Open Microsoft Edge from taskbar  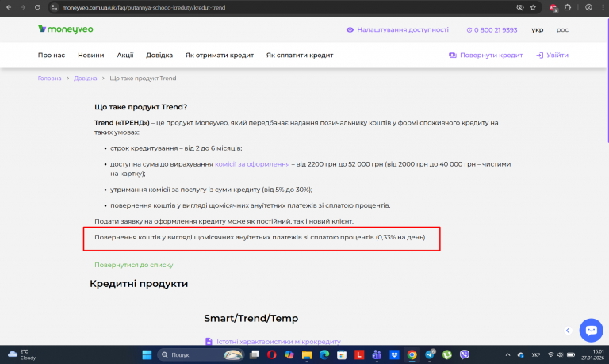point(324,354)
